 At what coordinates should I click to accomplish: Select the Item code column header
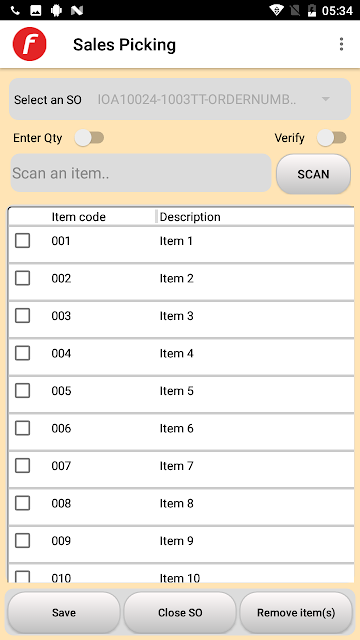click(x=78, y=217)
